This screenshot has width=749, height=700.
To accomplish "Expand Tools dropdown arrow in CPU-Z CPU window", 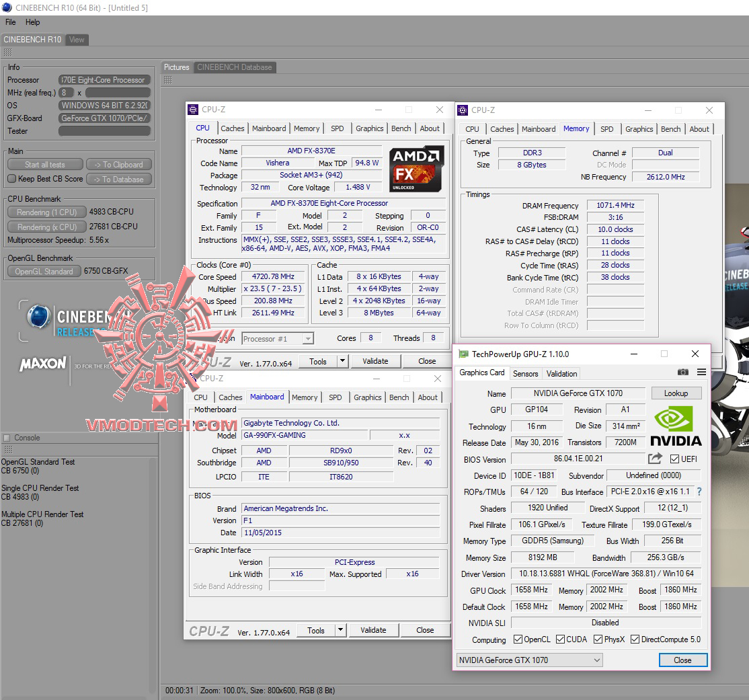I will [342, 361].
